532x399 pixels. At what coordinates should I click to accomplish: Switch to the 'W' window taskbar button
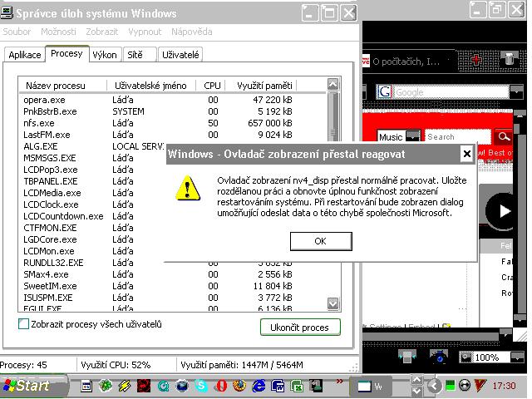pyautogui.click(x=371, y=386)
